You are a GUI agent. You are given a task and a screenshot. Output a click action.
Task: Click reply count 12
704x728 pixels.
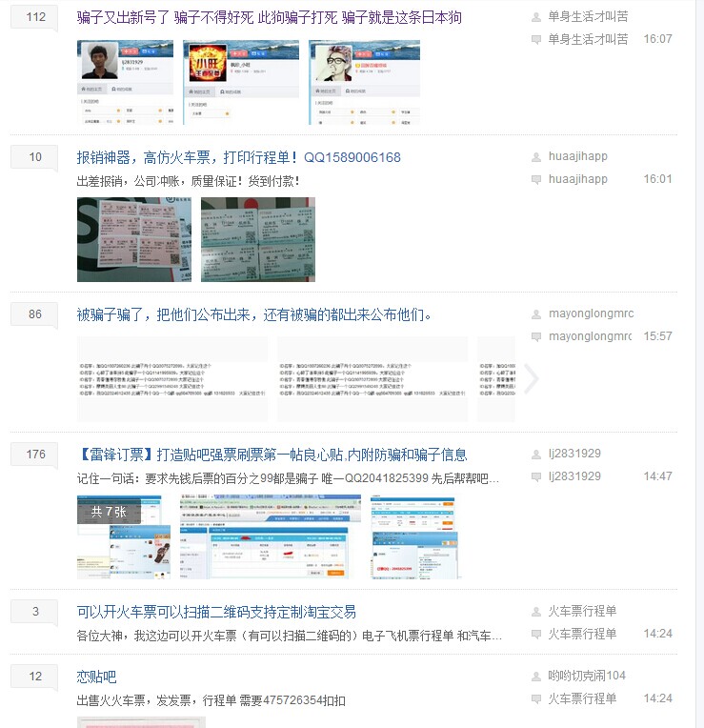pos(35,676)
